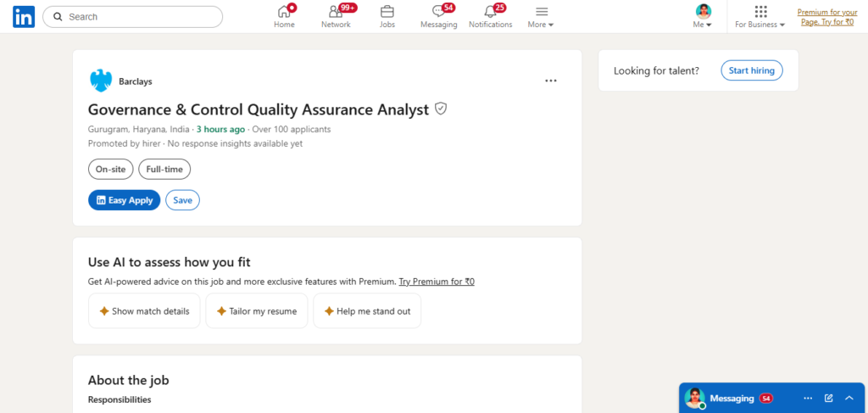Viewport: 868px width, 413px height.
Task: Click the Easy Apply button
Action: [124, 200]
